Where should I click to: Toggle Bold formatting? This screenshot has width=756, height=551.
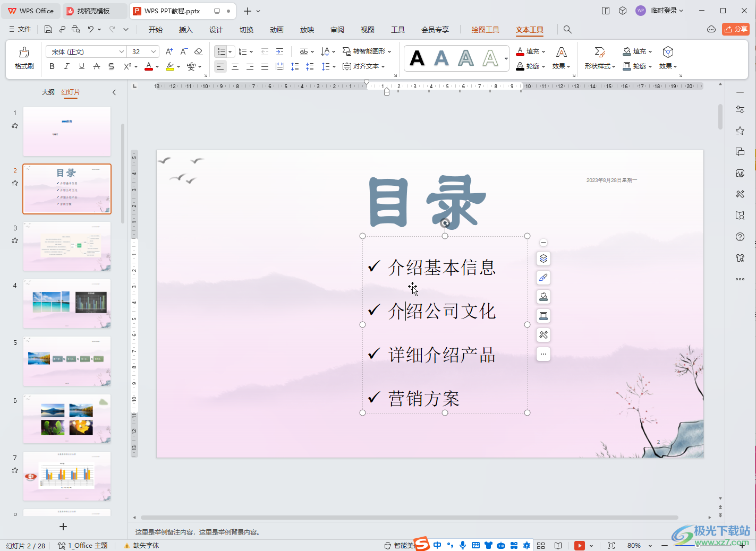tap(52, 66)
